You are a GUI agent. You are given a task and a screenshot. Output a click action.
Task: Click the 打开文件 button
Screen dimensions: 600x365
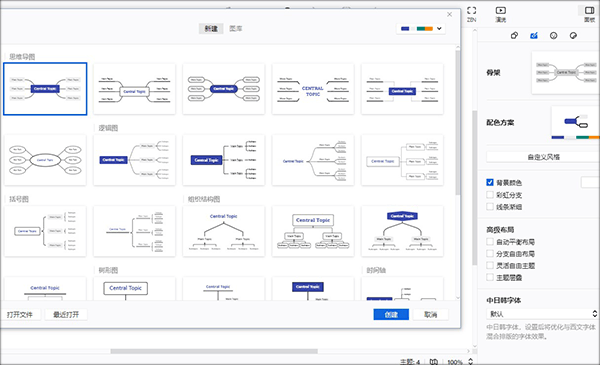[x=20, y=314]
